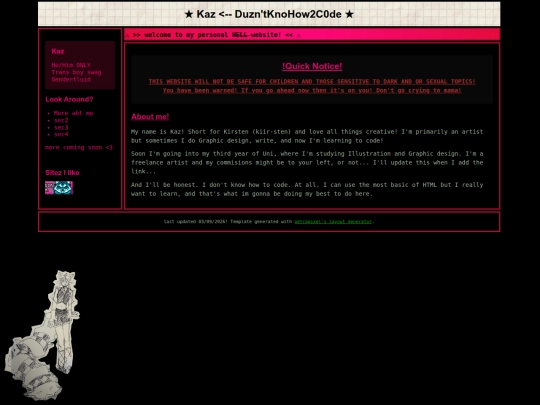
Task: Click the paragraph starting 'And I'll be honest'
Action: pyautogui.click(x=307, y=189)
